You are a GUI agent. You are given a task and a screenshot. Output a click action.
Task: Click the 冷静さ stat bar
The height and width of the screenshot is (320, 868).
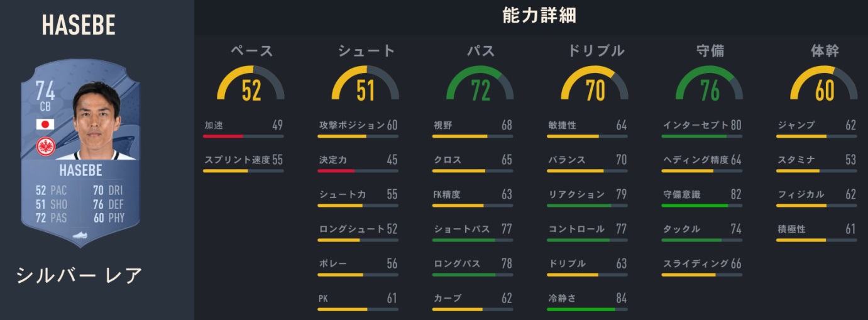tap(587, 309)
